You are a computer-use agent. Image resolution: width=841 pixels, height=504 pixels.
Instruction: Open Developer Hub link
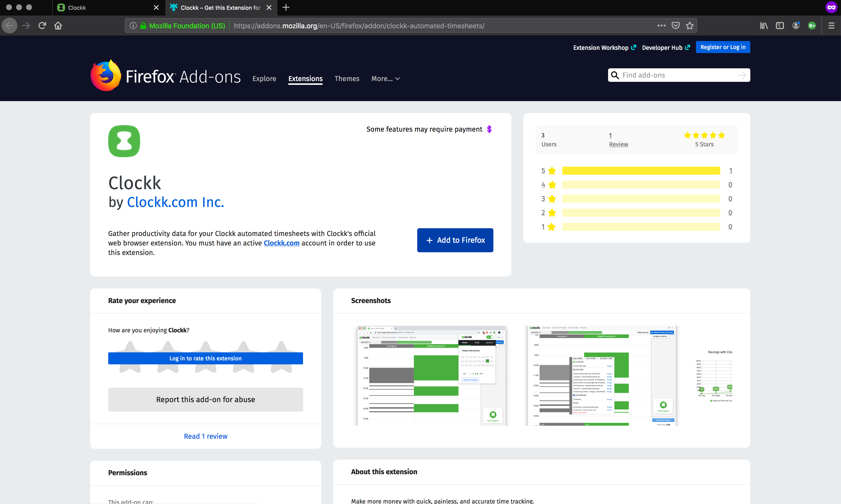(666, 48)
